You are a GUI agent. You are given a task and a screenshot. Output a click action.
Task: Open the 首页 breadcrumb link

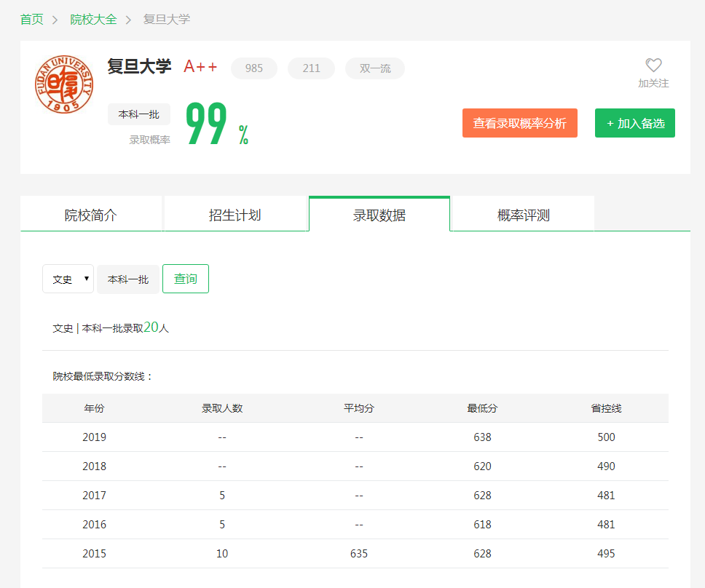[x=32, y=20]
